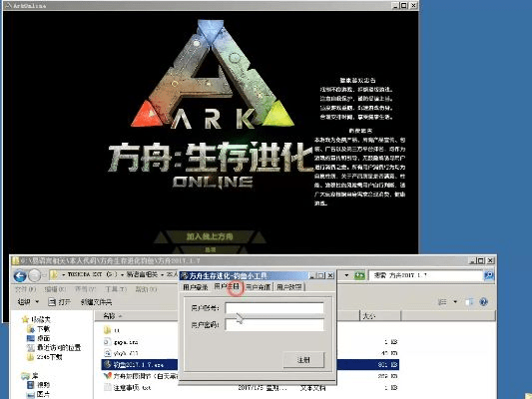532x399 pixels.
Task: Click the 打开 open icon in Explorer toolbar
Action: (52, 301)
